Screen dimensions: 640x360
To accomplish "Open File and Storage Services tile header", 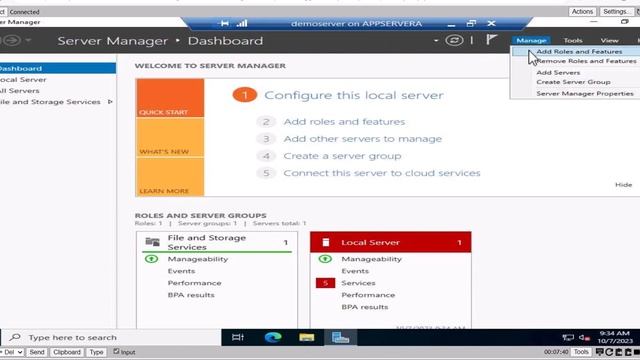I will (217, 242).
